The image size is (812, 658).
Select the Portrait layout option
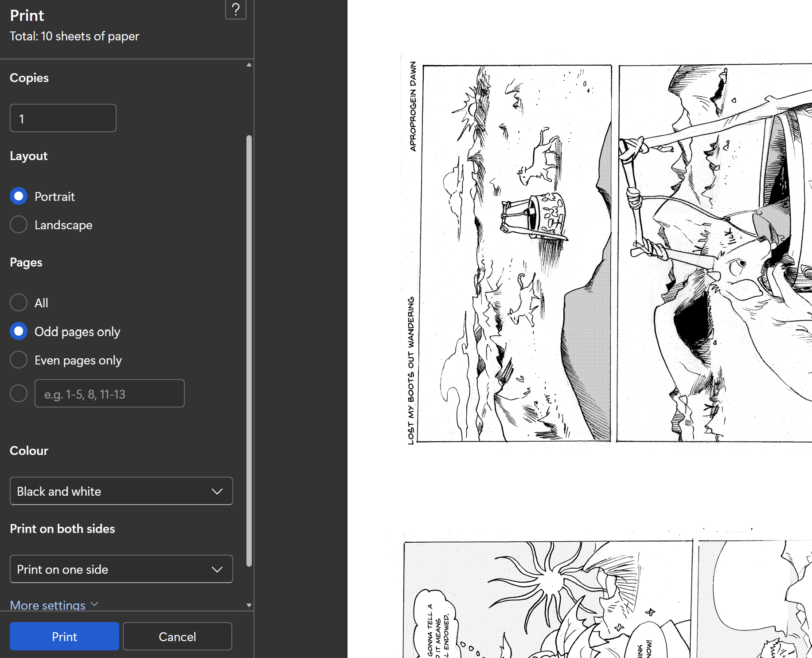point(19,196)
